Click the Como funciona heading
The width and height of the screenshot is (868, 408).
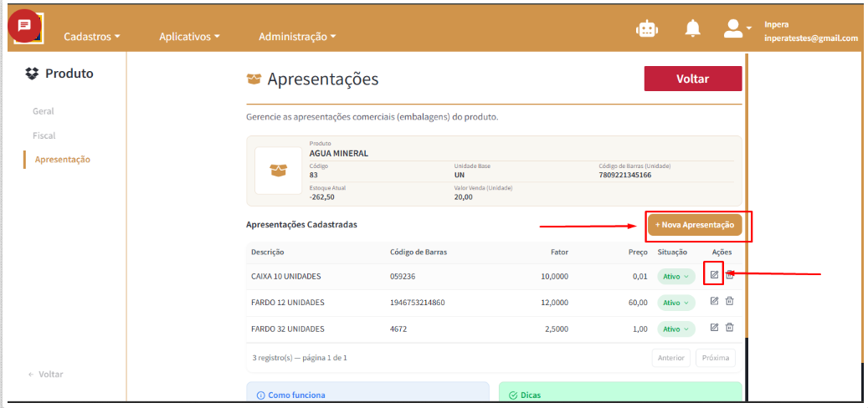296,395
